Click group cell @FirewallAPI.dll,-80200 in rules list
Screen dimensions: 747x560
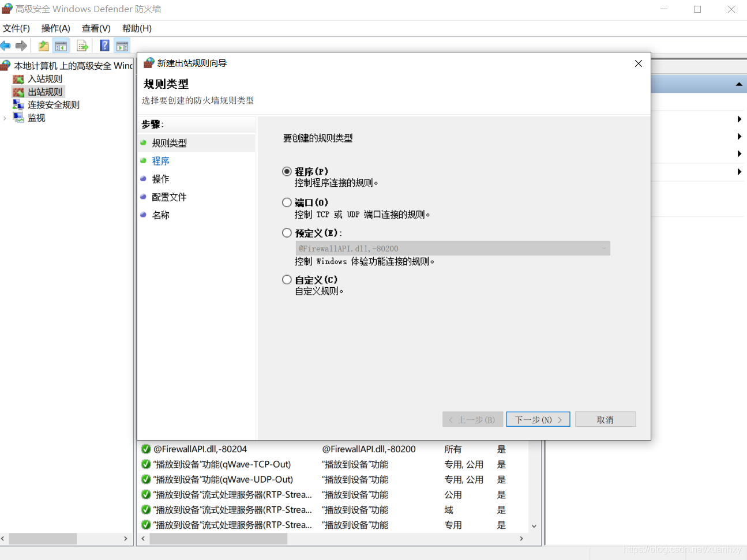[369, 449]
